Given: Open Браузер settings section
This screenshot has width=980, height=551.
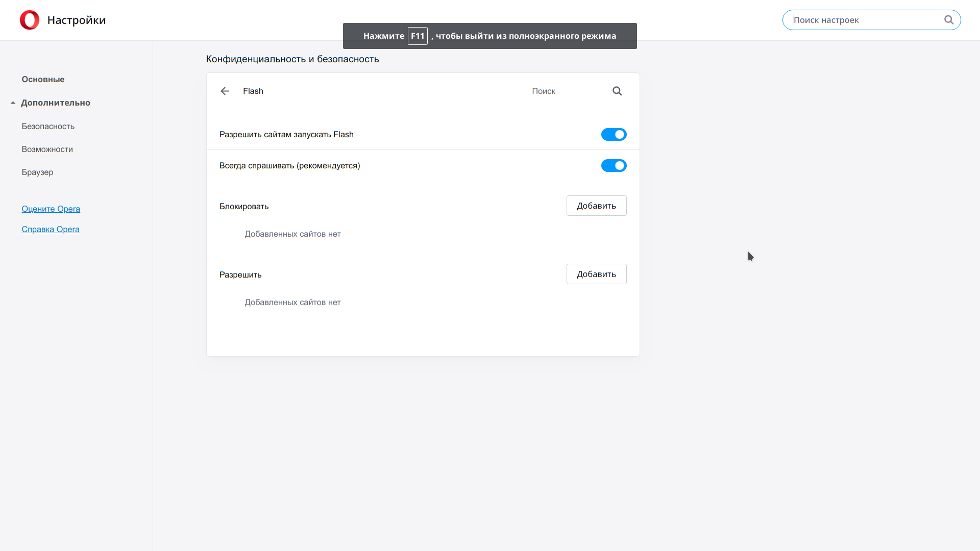Looking at the screenshot, I should (x=37, y=172).
